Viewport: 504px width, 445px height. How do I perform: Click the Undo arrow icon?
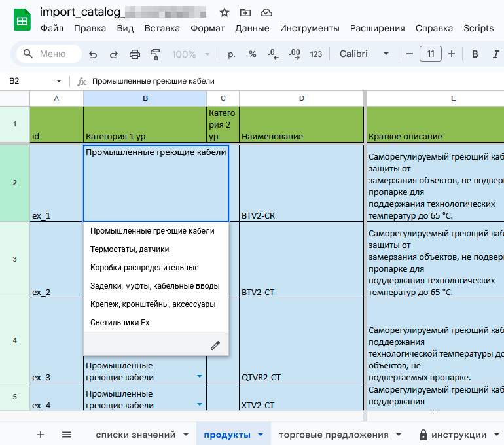point(93,54)
